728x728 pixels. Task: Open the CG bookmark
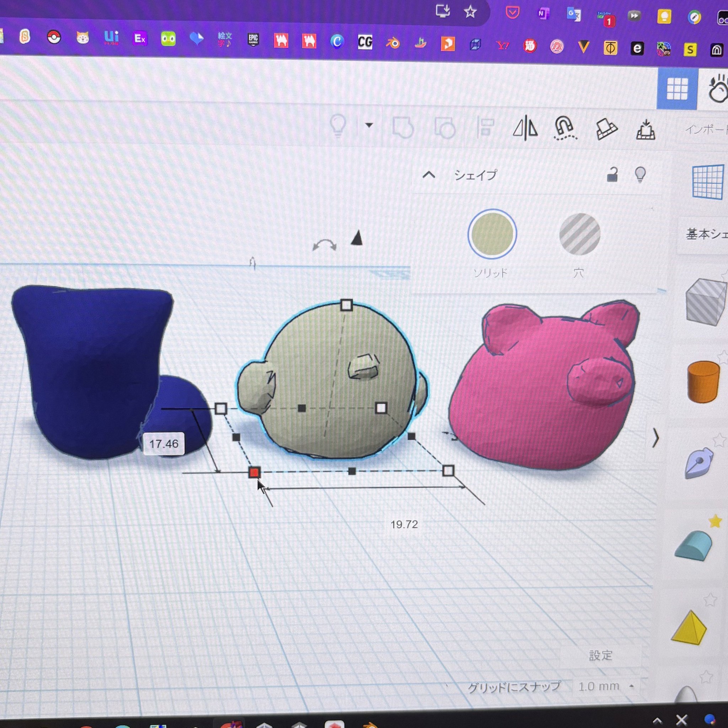[365, 42]
